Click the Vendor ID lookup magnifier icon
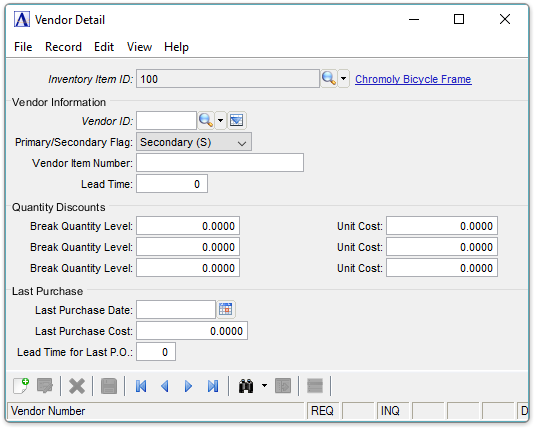 click(206, 120)
